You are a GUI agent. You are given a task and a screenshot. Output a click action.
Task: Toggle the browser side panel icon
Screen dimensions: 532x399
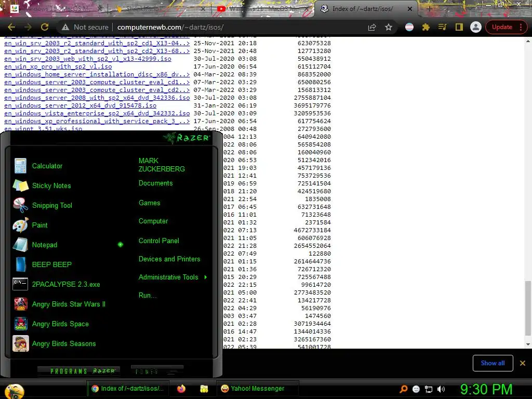tap(459, 27)
